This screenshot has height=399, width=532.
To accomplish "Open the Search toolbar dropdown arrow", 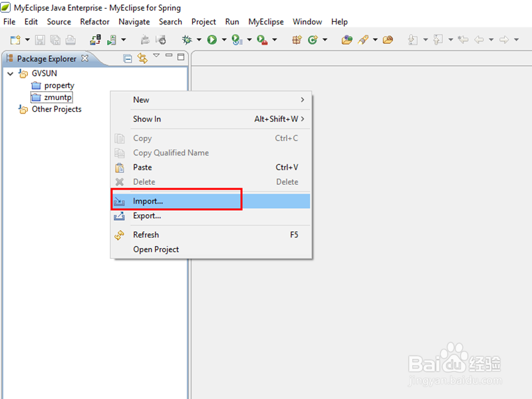I will click(375, 40).
